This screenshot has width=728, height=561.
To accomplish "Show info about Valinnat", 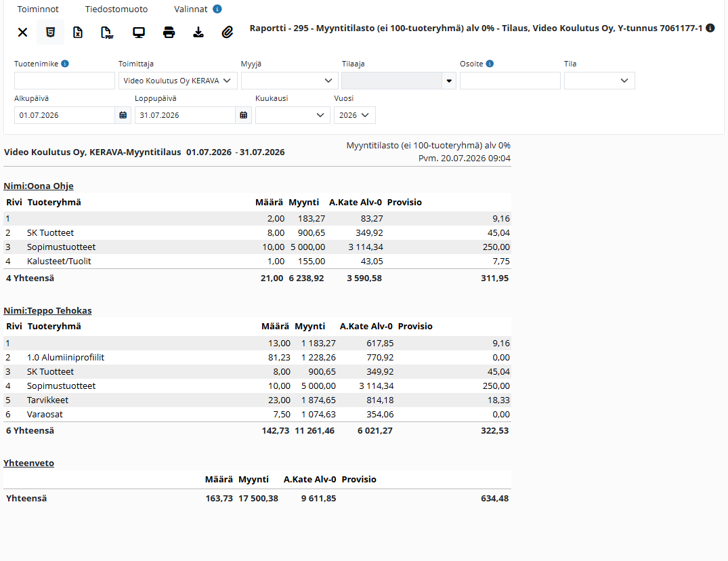I will click(x=217, y=9).
